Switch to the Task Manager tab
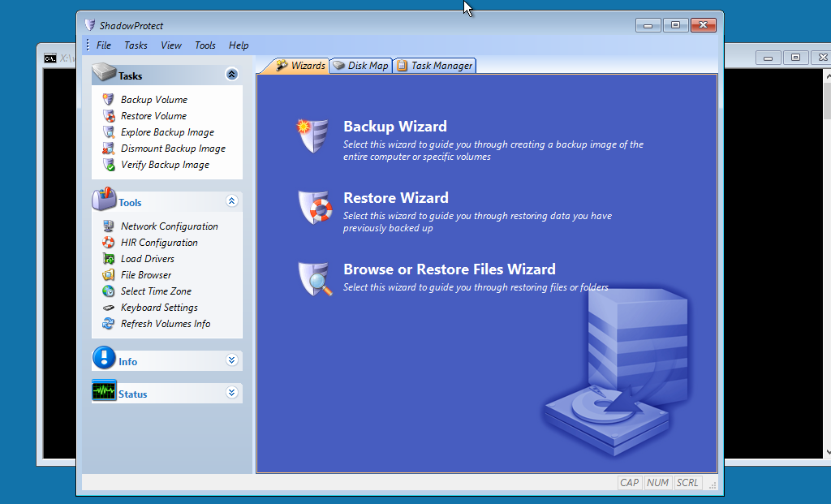The image size is (831, 504). coord(435,66)
